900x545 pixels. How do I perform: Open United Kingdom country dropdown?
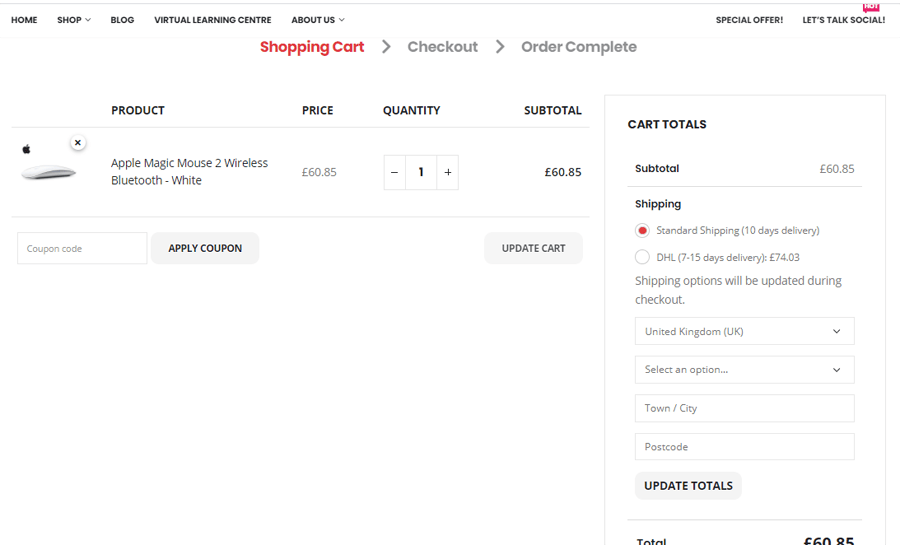[744, 331]
